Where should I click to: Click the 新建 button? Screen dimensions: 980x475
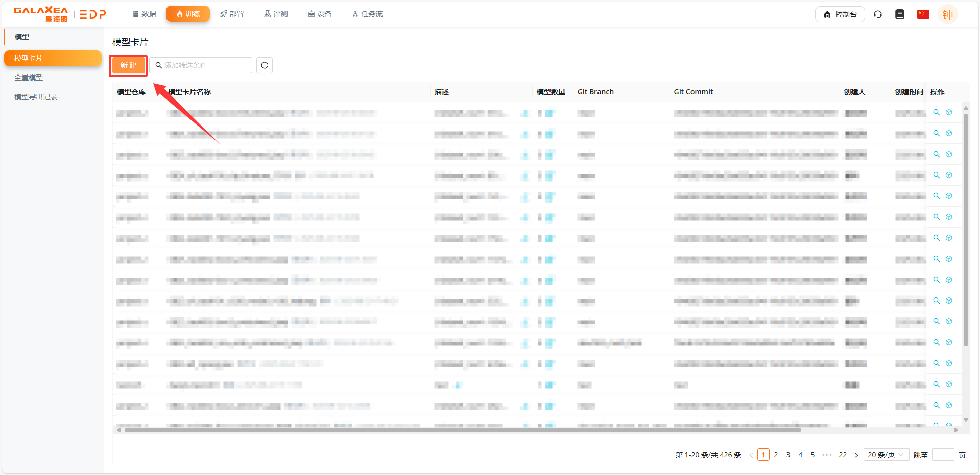point(128,65)
